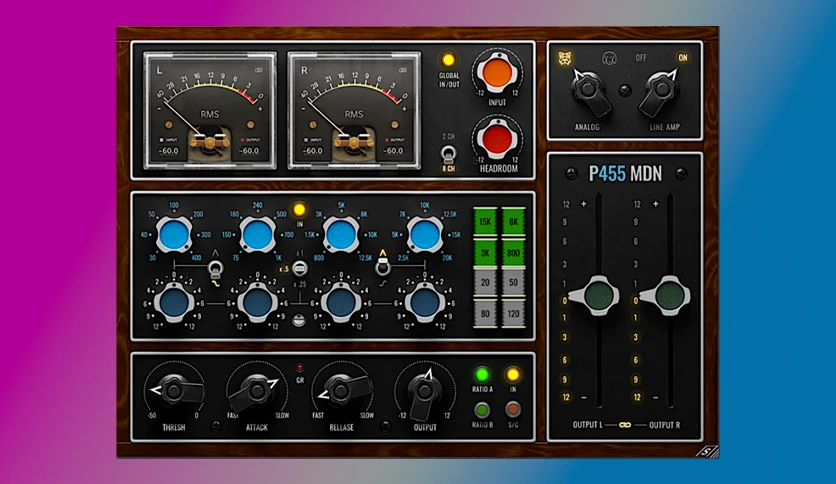The height and width of the screenshot is (484, 836).
Task: Click the L meter output -60.0 readout
Action: pos(250,151)
